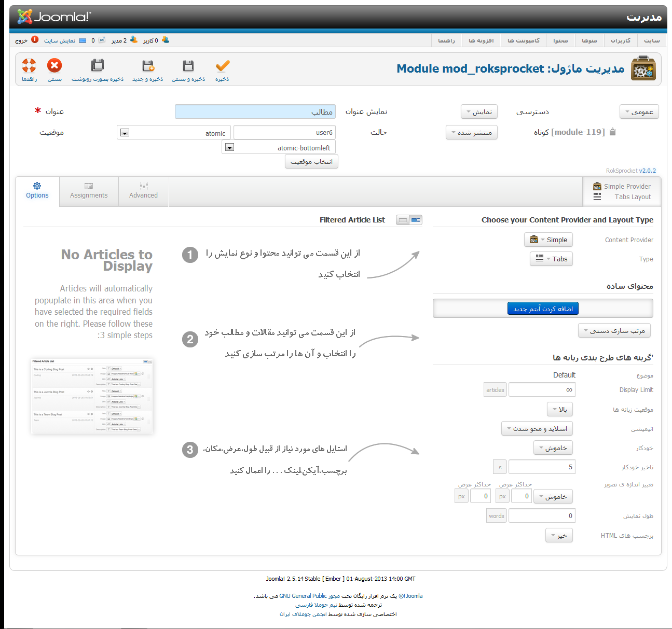Open the atomic-bottomleft position dropdown

coord(229,147)
